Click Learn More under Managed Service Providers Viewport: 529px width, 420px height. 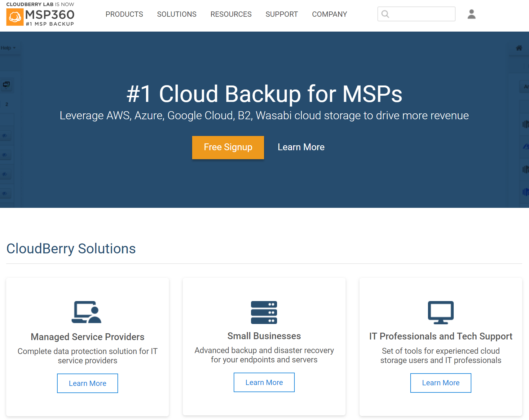click(x=87, y=383)
